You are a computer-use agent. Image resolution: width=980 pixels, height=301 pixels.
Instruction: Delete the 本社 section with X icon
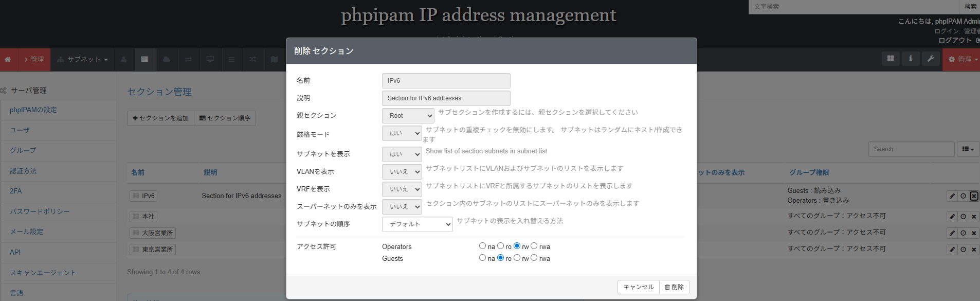coord(974,217)
